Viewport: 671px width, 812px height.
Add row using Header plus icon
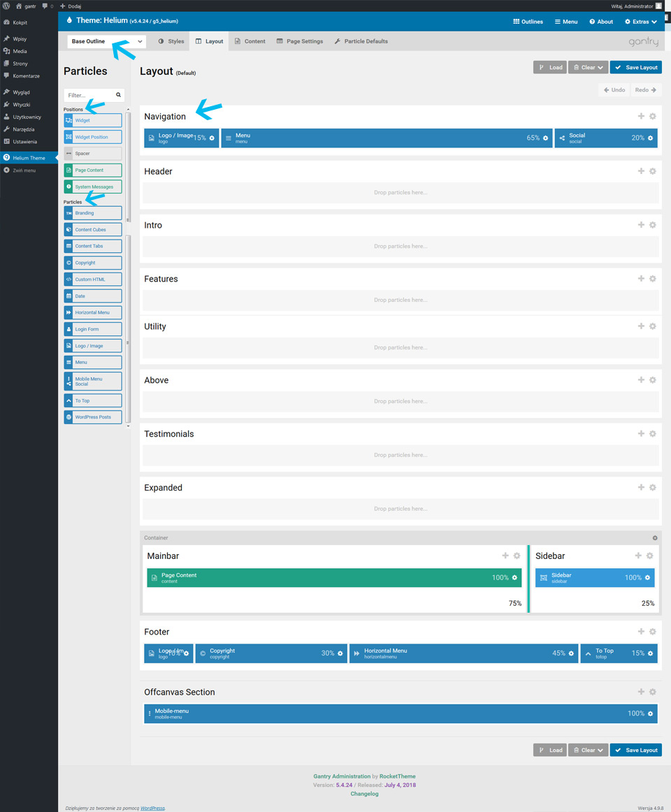(x=641, y=171)
